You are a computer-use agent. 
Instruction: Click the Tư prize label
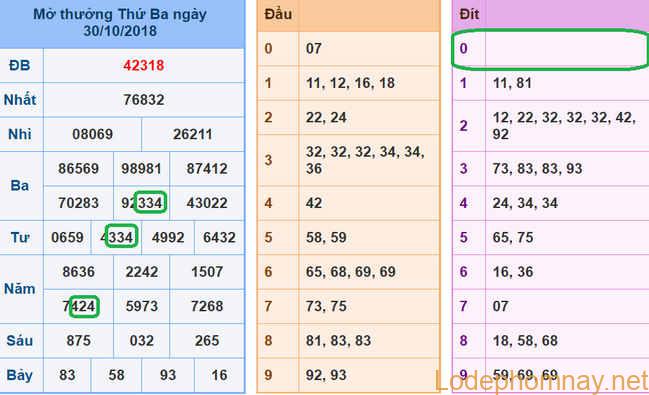pos(19,237)
